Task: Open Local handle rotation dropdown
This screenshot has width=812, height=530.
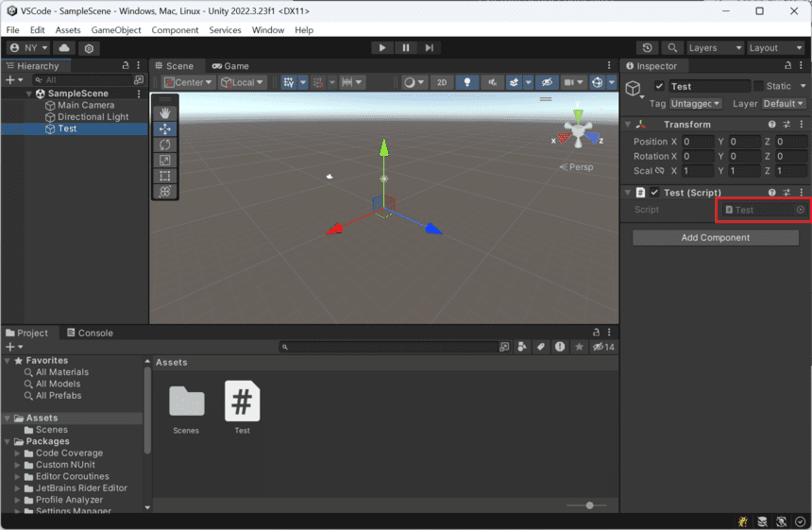Action: tap(242, 82)
